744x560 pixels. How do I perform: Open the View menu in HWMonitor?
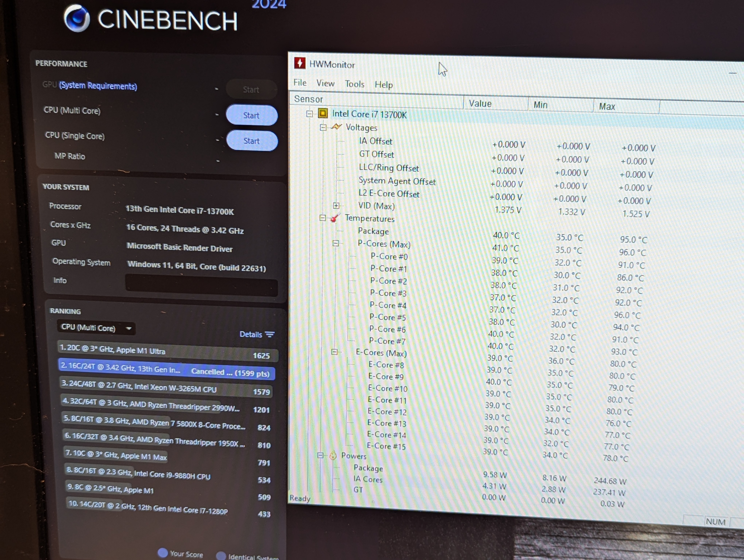click(325, 83)
